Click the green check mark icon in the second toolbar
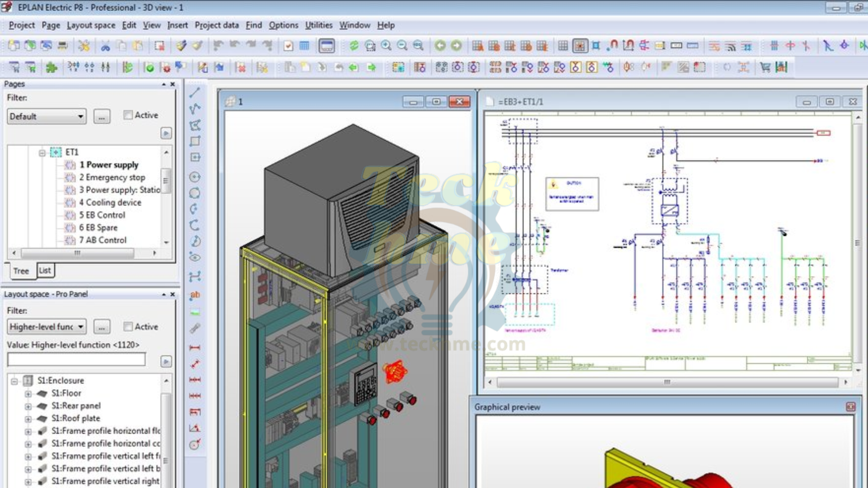 click(149, 67)
